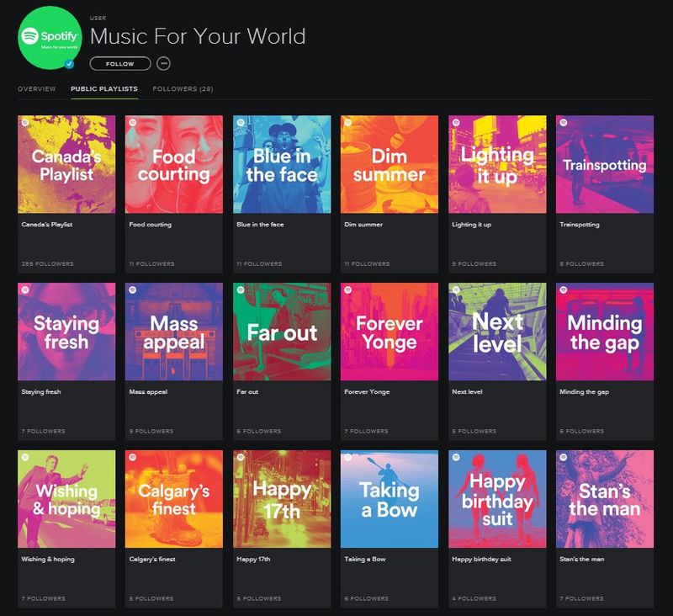Click the Staying fresh title link

[41, 392]
